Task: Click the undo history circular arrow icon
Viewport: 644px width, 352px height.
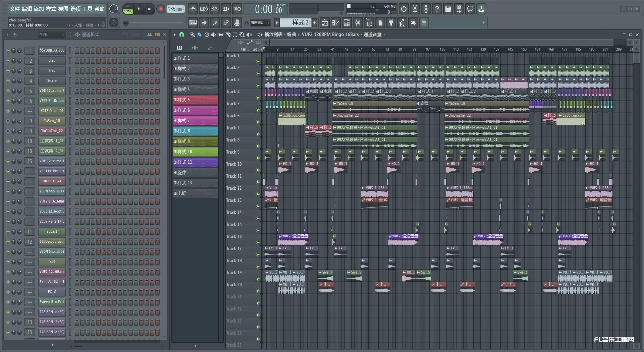Action: [404, 9]
